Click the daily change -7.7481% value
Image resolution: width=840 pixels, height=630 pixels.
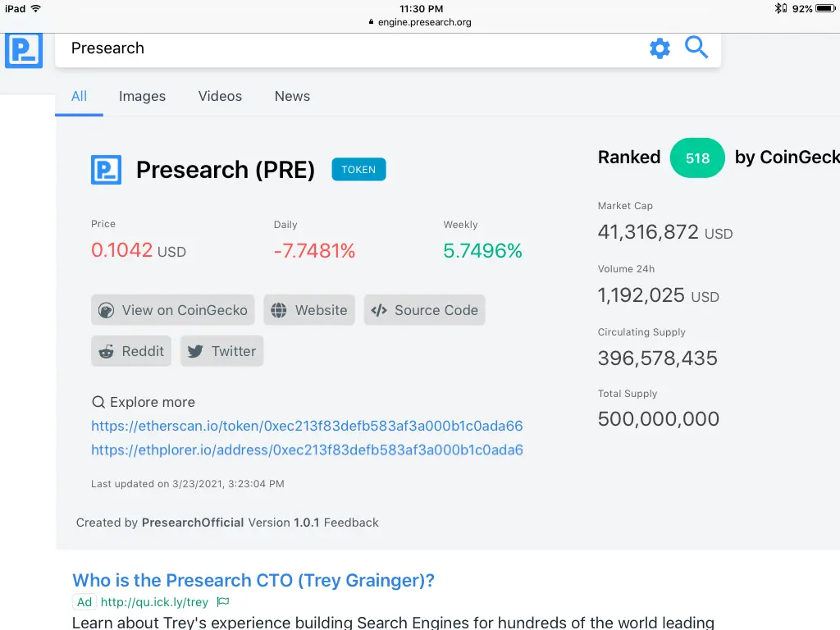(x=314, y=251)
